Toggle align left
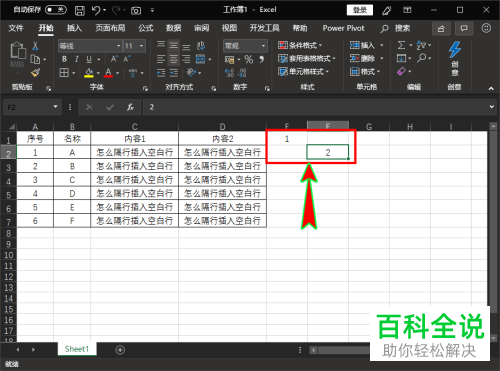Screen dimensions: 500x371 click(x=161, y=59)
